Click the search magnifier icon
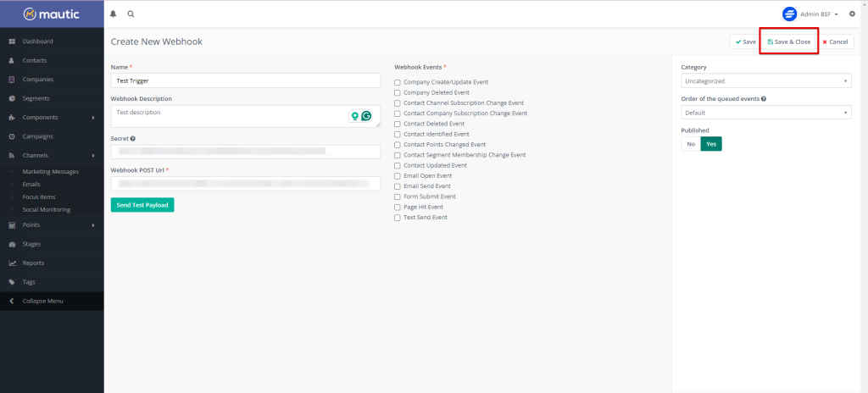Image resolution: width=868 pixels, height=393 pixels. [x=131, y=14]
